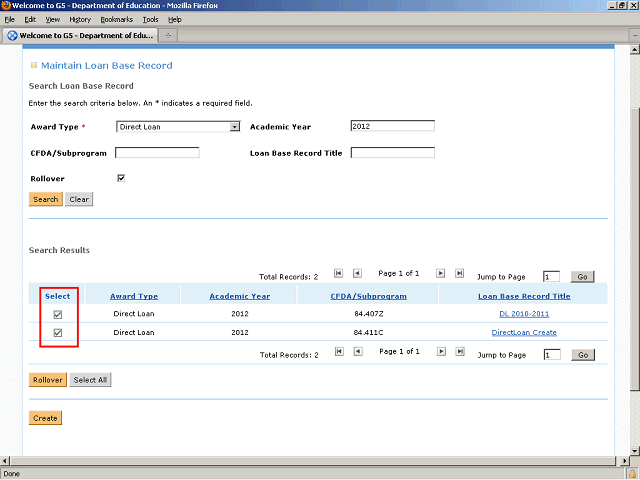Click next-page arrow in lower pagination
The width and height of the screenshot is (640, 480).
(441, 351)
